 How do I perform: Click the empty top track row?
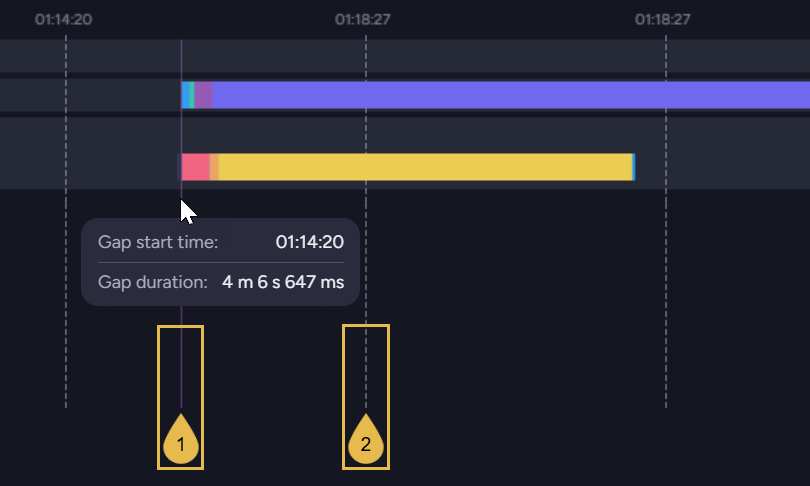click(405, 56)
